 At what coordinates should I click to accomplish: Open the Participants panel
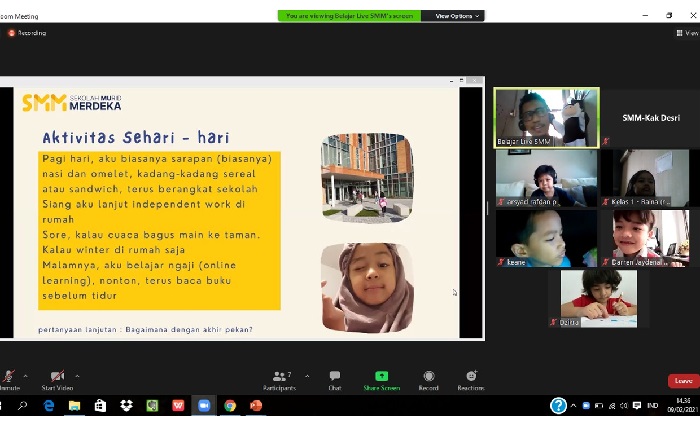tap(279, 380)
